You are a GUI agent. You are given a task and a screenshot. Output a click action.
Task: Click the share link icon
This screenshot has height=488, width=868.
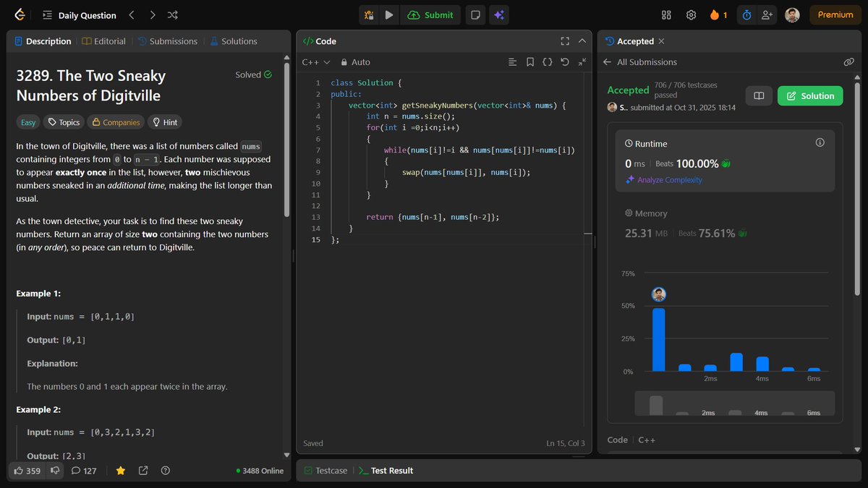pyautogui.click(x=143, y=471)
